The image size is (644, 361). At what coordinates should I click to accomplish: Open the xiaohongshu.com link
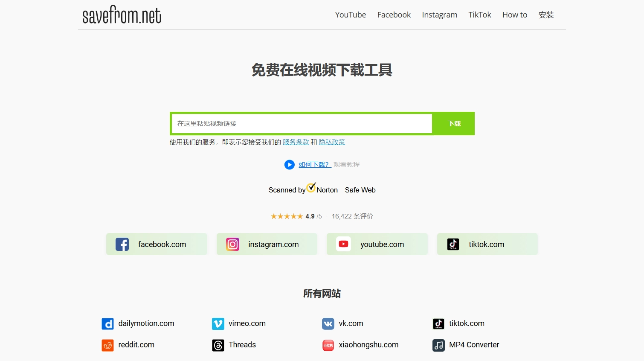(x=368, y=345)
